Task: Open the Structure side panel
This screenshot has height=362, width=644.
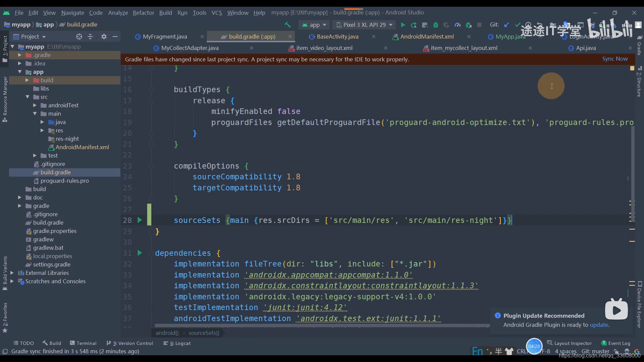Action: pyautogui.click(x=640, y=82)
